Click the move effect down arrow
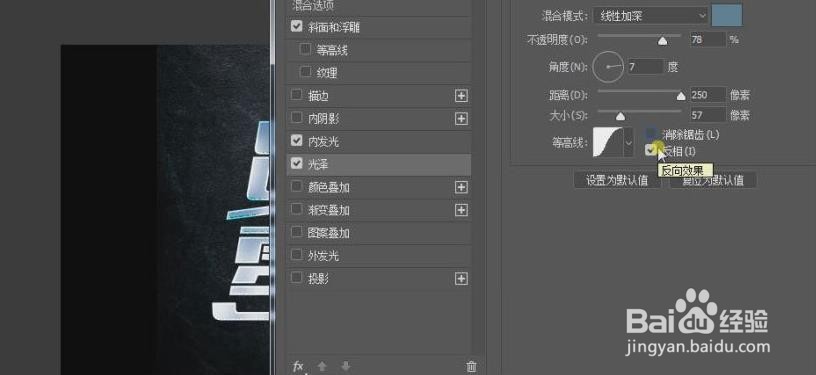This screenshot has height=375, width=816. [x=346, y=367]
